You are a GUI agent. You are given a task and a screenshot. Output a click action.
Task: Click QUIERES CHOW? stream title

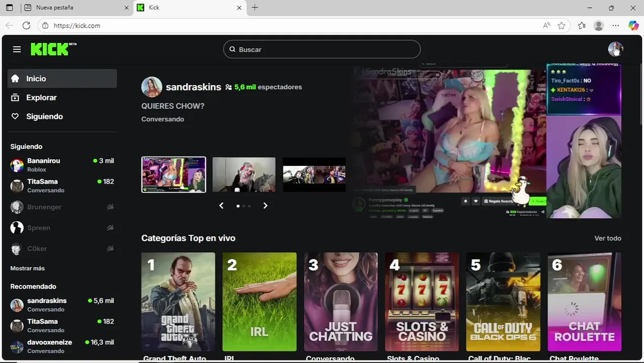(x=173, y=106)
